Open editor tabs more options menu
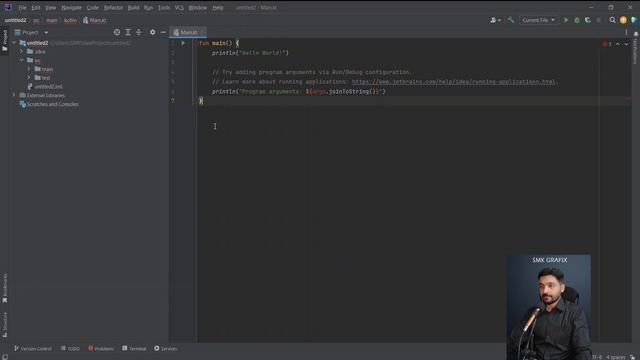The image size is (640, 360). 626,32
